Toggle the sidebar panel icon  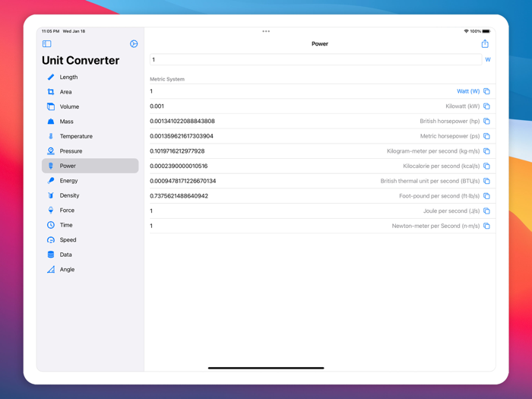47,44
